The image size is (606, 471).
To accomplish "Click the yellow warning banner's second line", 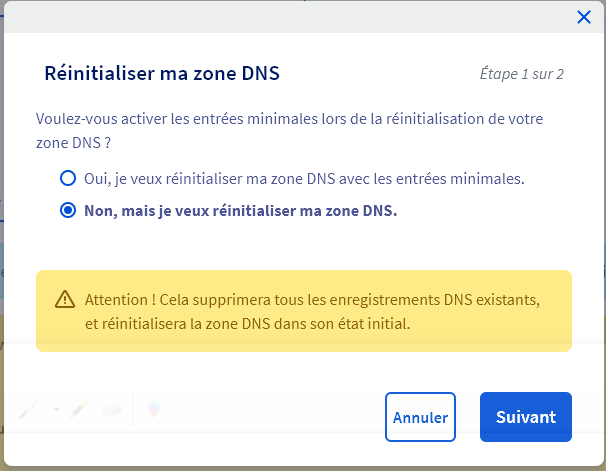I will point(247,324).
